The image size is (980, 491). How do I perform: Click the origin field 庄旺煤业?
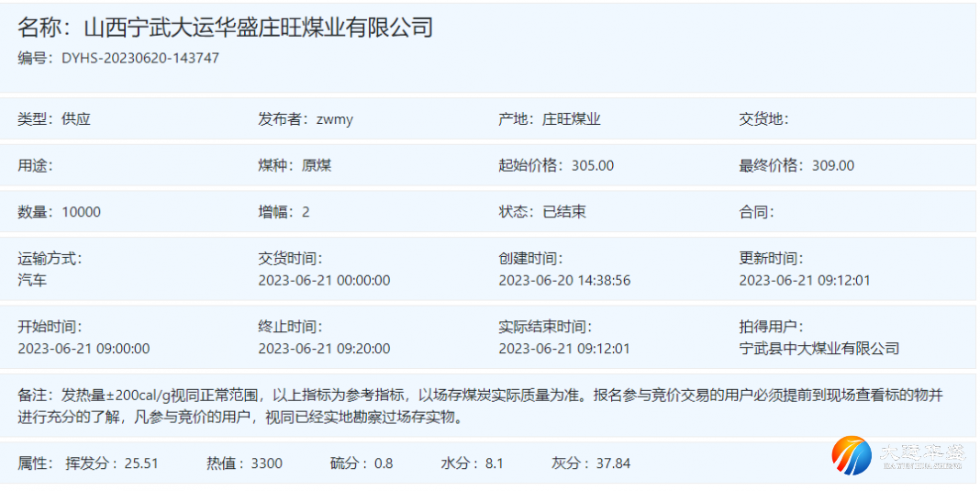pos(571,119)
